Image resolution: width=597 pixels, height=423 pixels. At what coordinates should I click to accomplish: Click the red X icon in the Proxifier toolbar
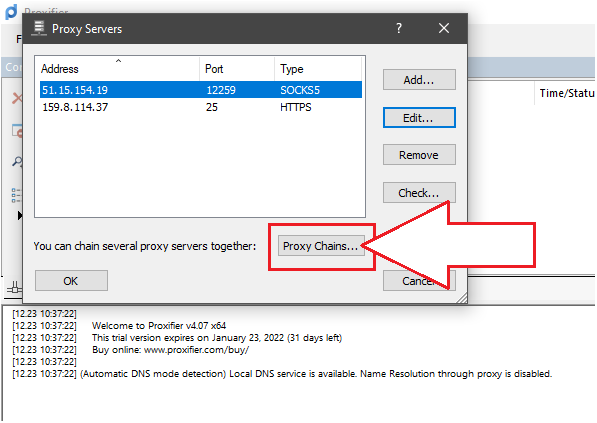(17, 98)
